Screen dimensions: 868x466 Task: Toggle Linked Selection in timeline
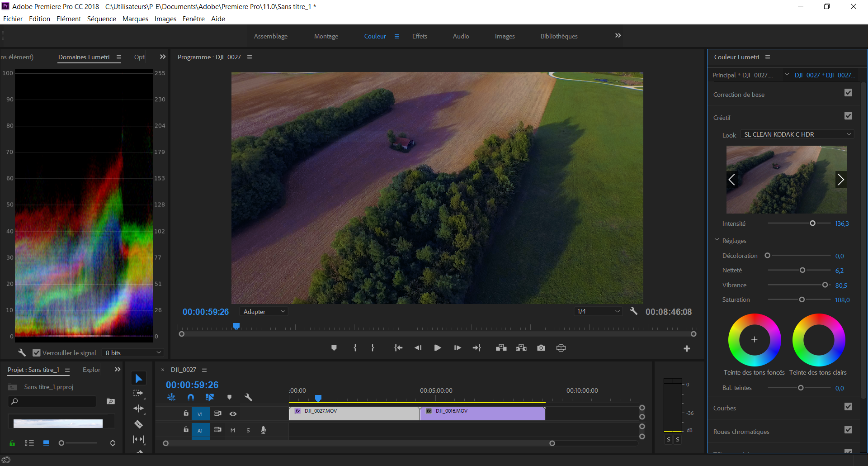[x=210, y=397]
